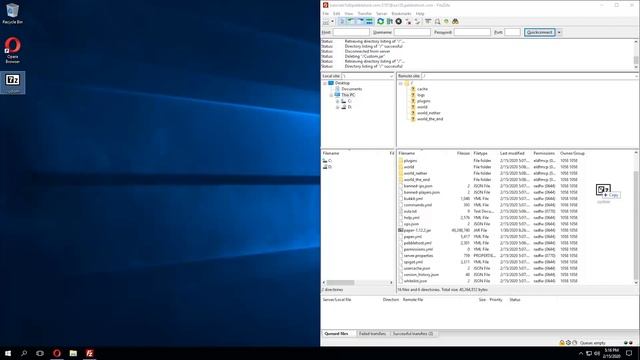The image size is (640, 360).
Task: Open the Quickconnect history dropdown arrow
Action: point(559,32)
